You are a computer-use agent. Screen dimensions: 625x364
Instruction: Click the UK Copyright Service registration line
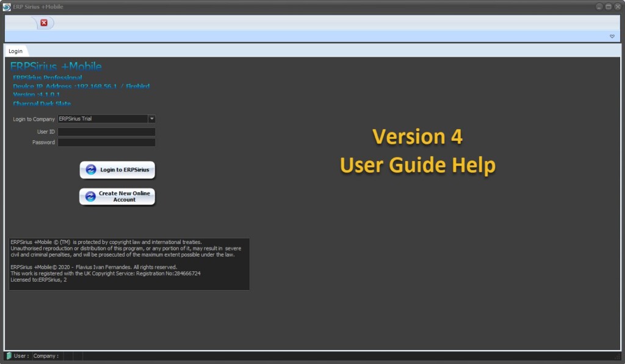click(x=106, y=273)
